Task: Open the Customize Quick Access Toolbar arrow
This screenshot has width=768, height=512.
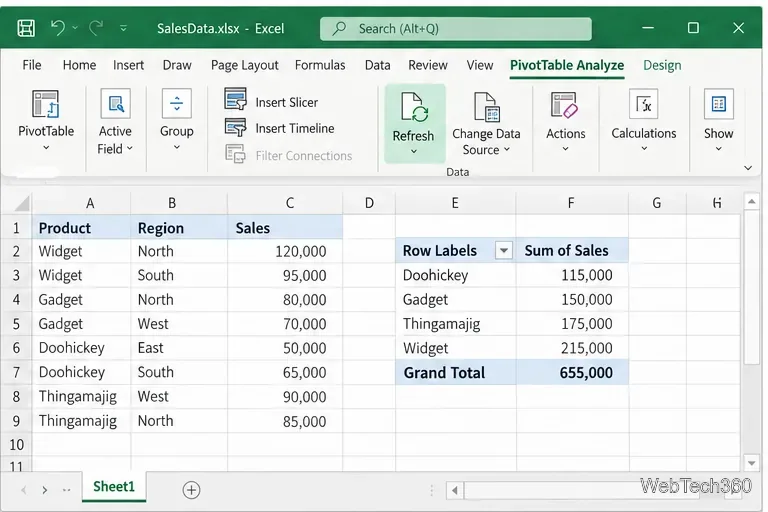Action: [x=123, y=28]
